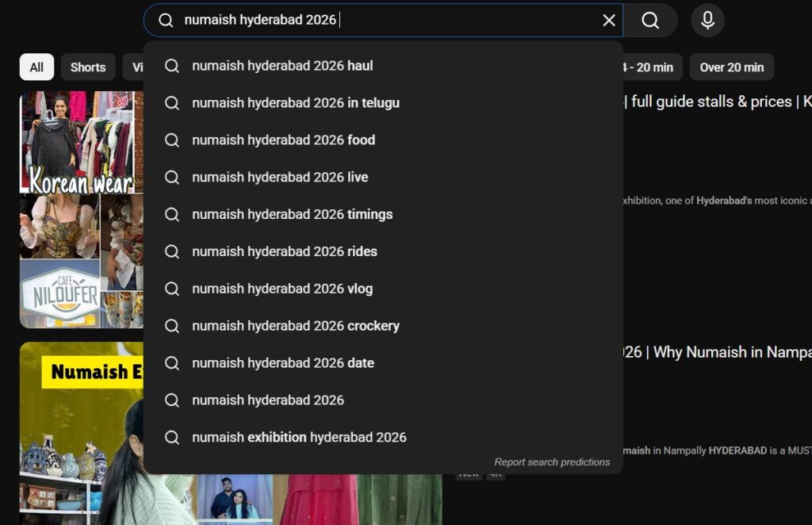The image size is (812, 525).
Task: Switch to the Shorts filter chip
Action: point(88,67)
